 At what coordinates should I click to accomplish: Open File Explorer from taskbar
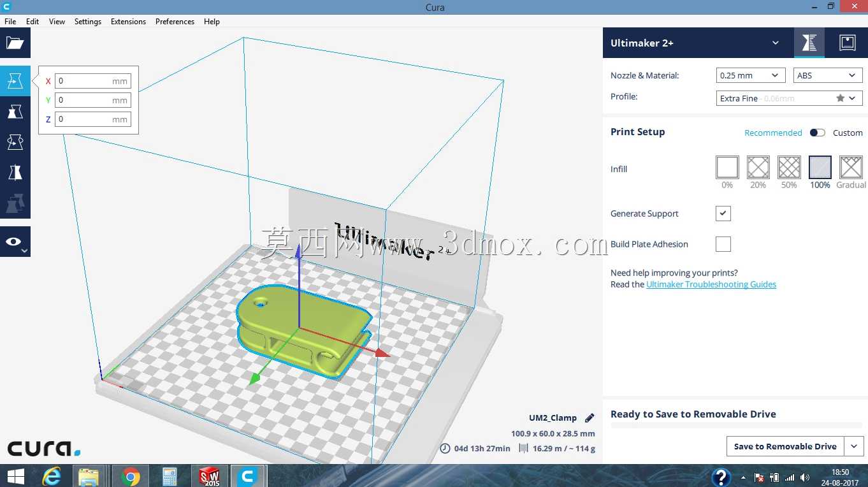coord(89,476)
